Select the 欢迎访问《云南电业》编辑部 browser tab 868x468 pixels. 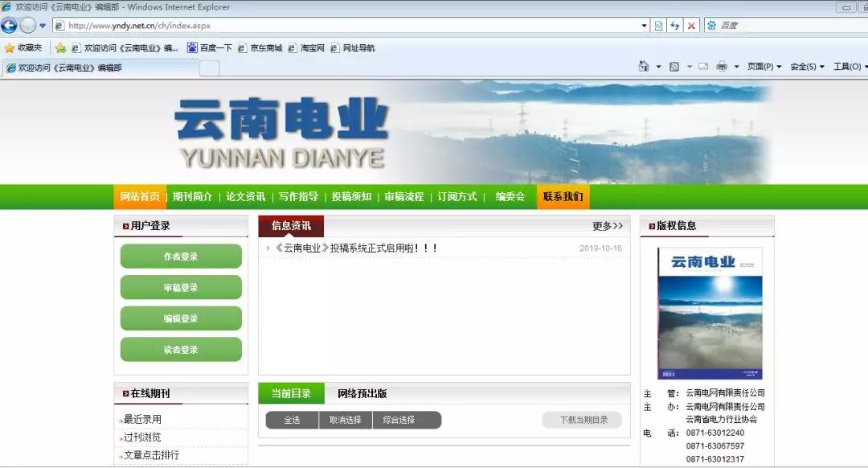pos(100,68)
